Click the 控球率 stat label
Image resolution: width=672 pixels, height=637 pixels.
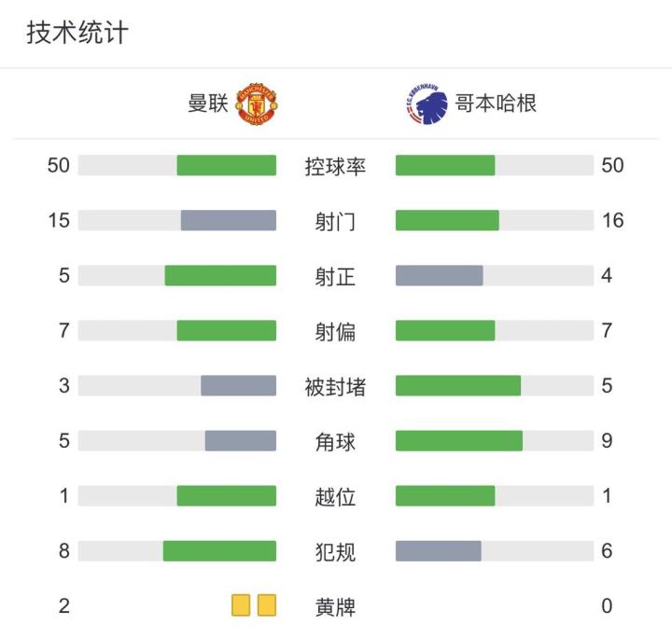[335, 167]
